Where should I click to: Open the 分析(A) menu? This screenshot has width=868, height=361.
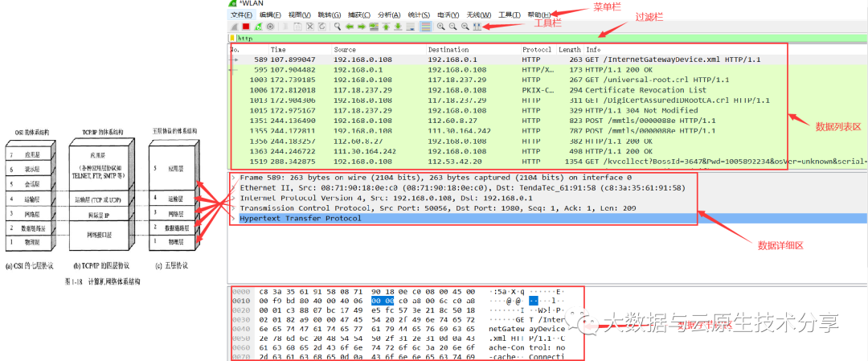[x=389, y=15]
